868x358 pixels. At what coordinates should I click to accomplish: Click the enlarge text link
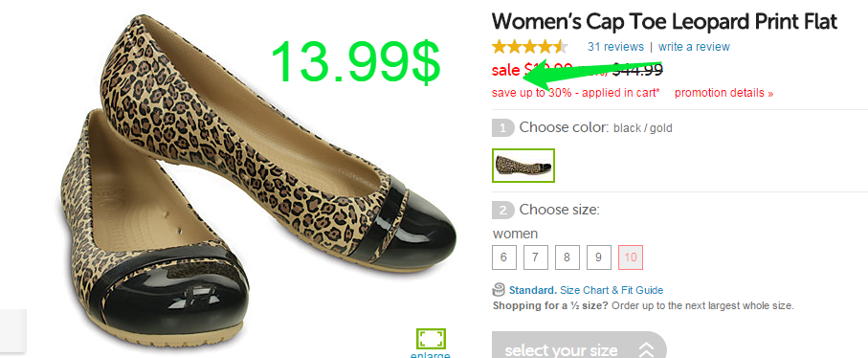430,355
